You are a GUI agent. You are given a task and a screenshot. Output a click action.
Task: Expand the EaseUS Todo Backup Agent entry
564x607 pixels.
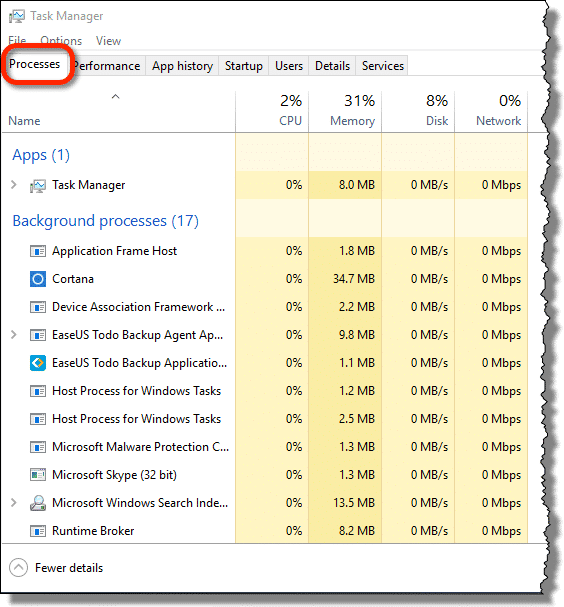pyautogui.click(x=14, y=334)
